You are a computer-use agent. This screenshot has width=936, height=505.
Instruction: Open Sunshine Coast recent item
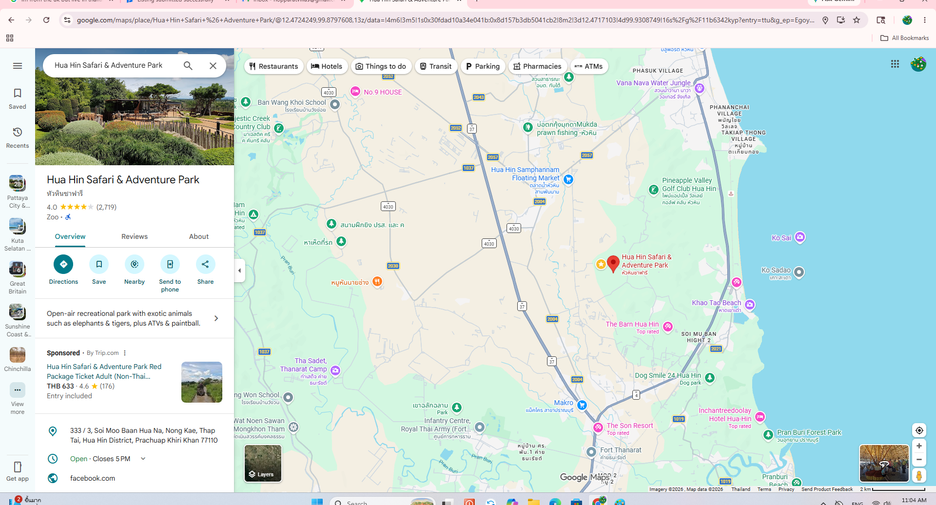[17, 321]
